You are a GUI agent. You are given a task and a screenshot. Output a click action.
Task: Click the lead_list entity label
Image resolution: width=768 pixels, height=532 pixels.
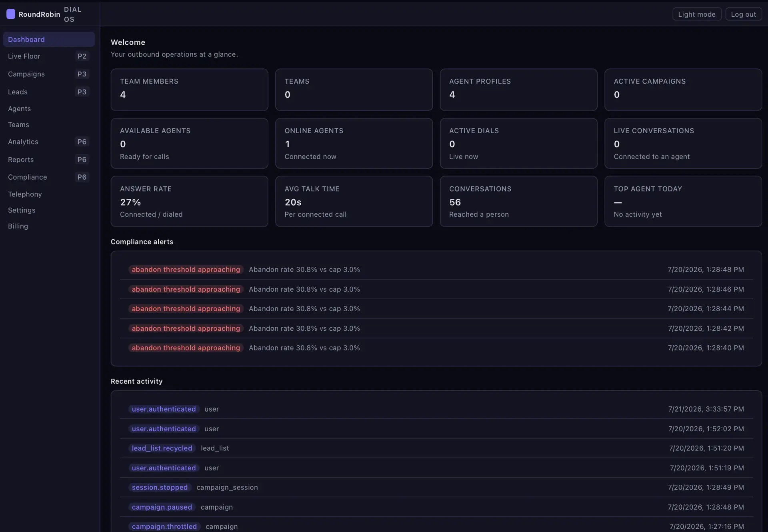[x=215, y=448]
